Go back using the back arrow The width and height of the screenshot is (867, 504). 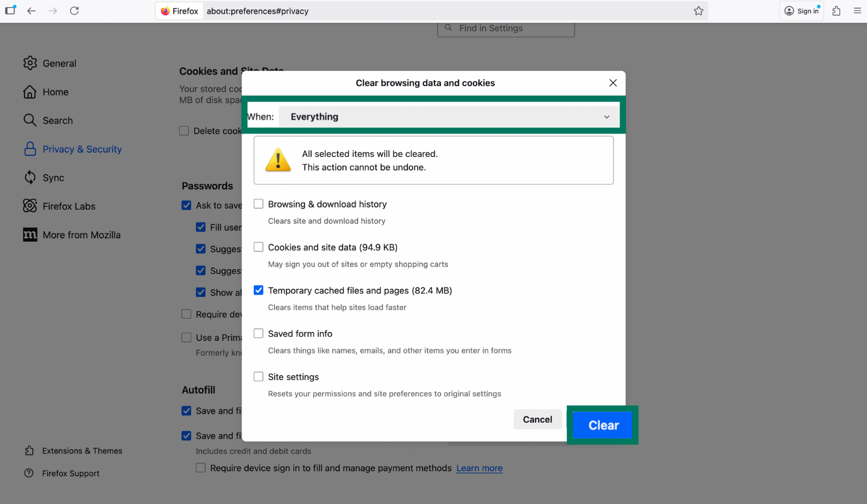[x=31, y=11]
